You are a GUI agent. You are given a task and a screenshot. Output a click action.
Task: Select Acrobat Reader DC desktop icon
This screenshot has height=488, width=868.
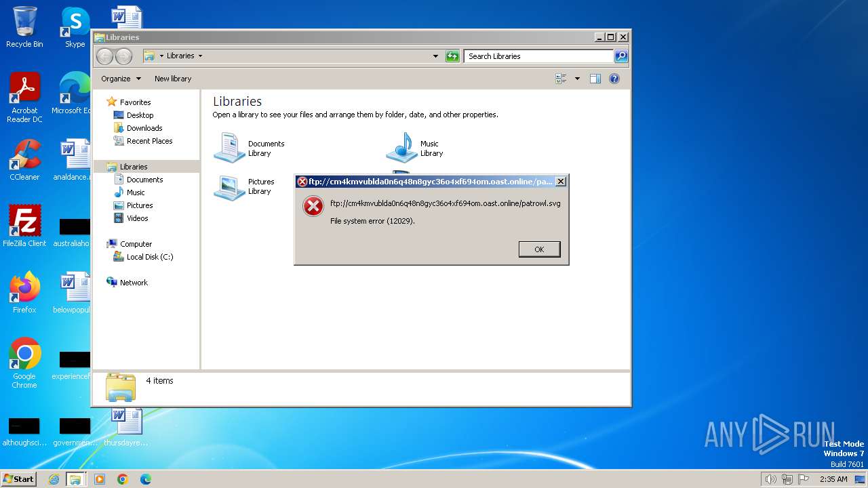tap(24, 98)
